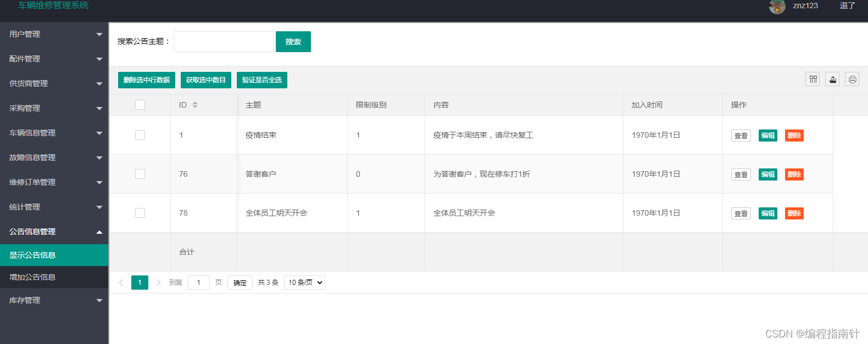Screen dimensions: 868x344
Task: Edit the 全体员工明天开会 row
Action: pyautogui.click(x=768, y=213)
